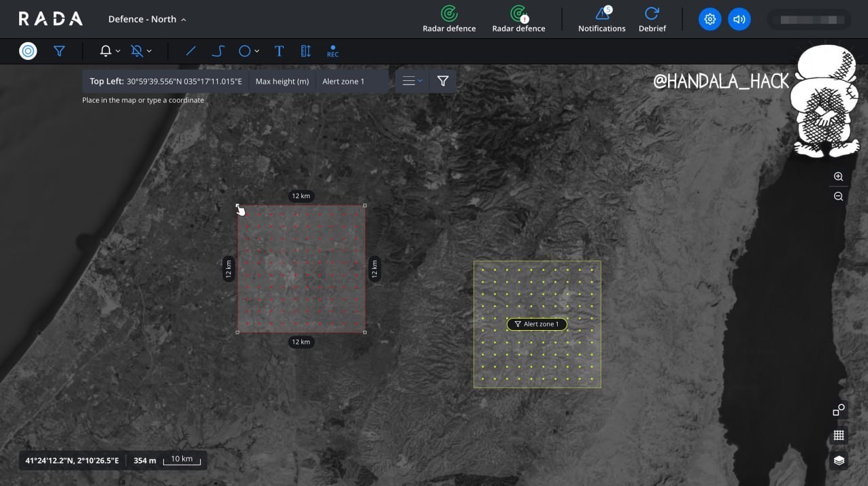Toggle the radar rings view button
868x486 pixels.
(x=28, y=51)
